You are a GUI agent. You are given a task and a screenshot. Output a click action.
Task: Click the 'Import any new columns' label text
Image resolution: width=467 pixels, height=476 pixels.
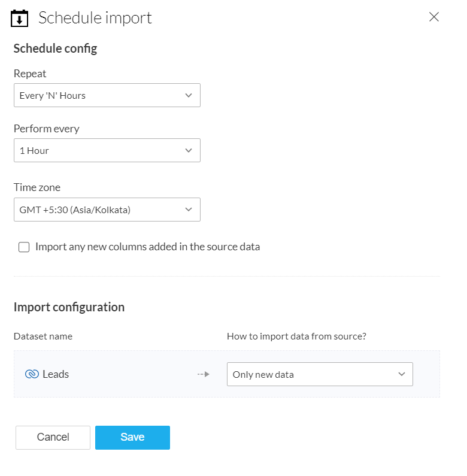tap(147, 247)
